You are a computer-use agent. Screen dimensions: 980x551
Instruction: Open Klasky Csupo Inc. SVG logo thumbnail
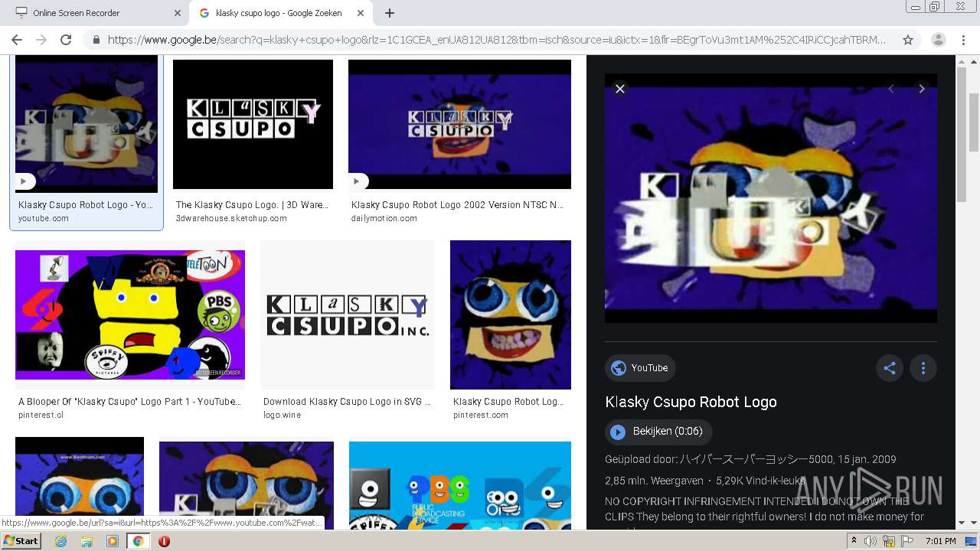coord(348,315)
